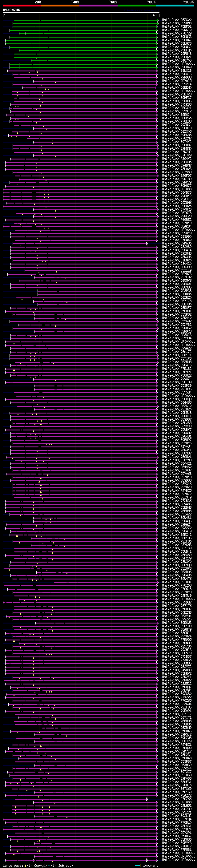197x868 pixels.
Task: Select label UniRef100_Q65XS3
Action: [177, 426]
